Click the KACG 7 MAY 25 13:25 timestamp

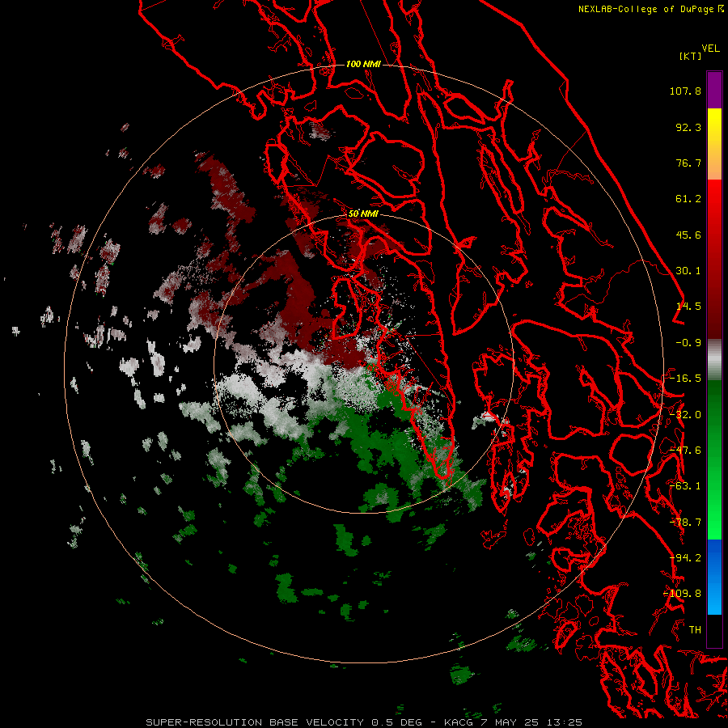click(513, 722)
